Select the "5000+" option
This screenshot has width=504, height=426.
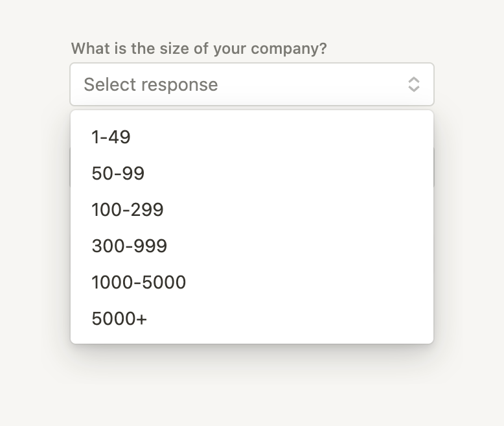119,319
